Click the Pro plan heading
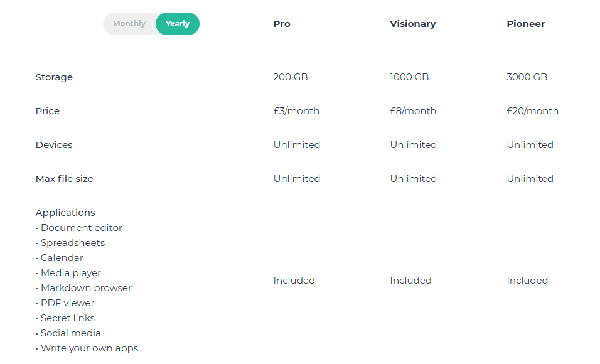This screenshot has height=364, width=600. pyautogui.click(x=282, y=24)
